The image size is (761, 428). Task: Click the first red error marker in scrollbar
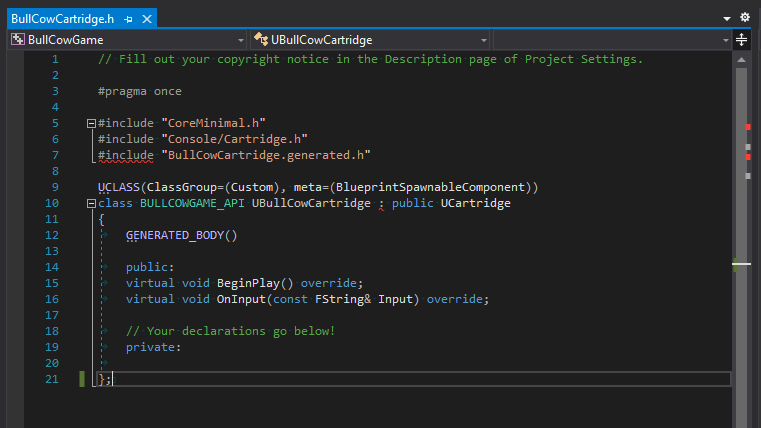point(746,127)
